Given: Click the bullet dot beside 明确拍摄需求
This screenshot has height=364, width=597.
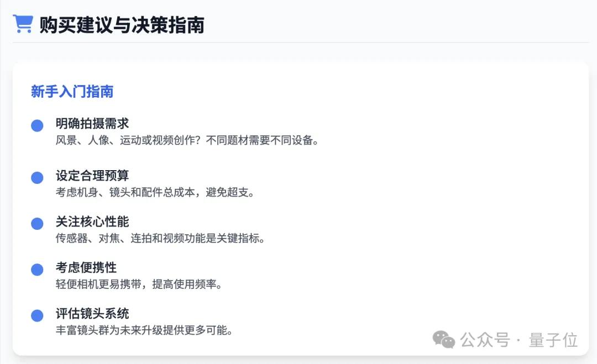Looking at the screenshot, I should tap(37, 125).
